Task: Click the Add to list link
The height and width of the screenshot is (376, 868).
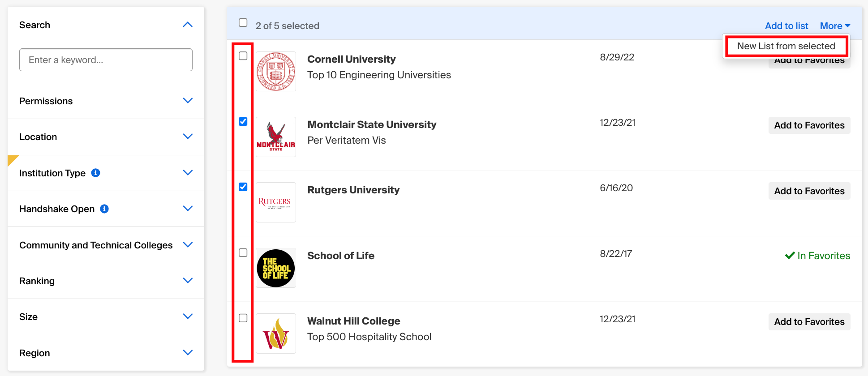Action: 786,26
